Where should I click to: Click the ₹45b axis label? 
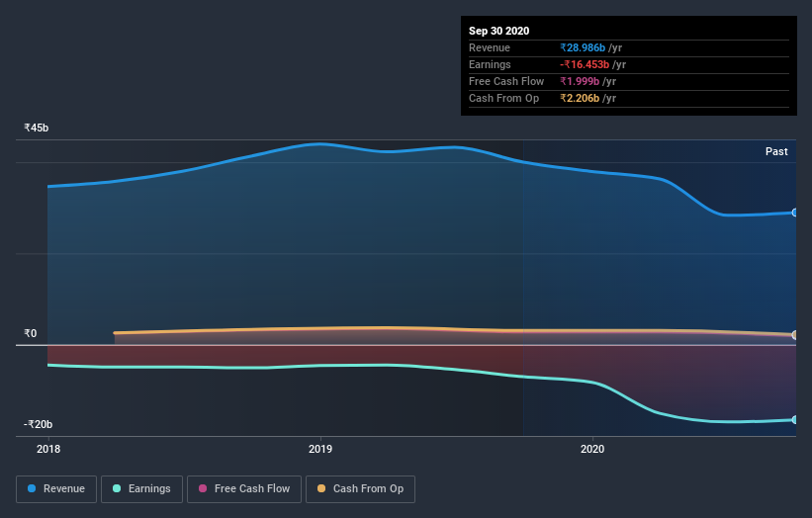[x=37, y=128]
